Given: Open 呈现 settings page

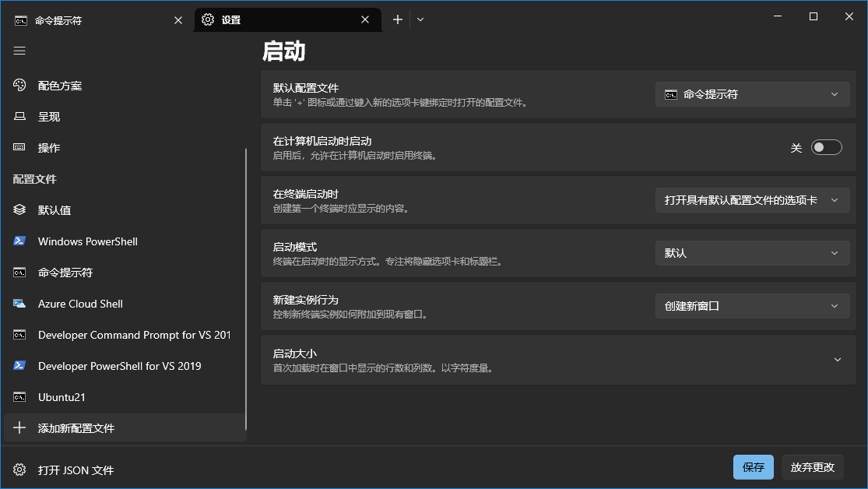Looking at the screenshot, I should point(124,116).
